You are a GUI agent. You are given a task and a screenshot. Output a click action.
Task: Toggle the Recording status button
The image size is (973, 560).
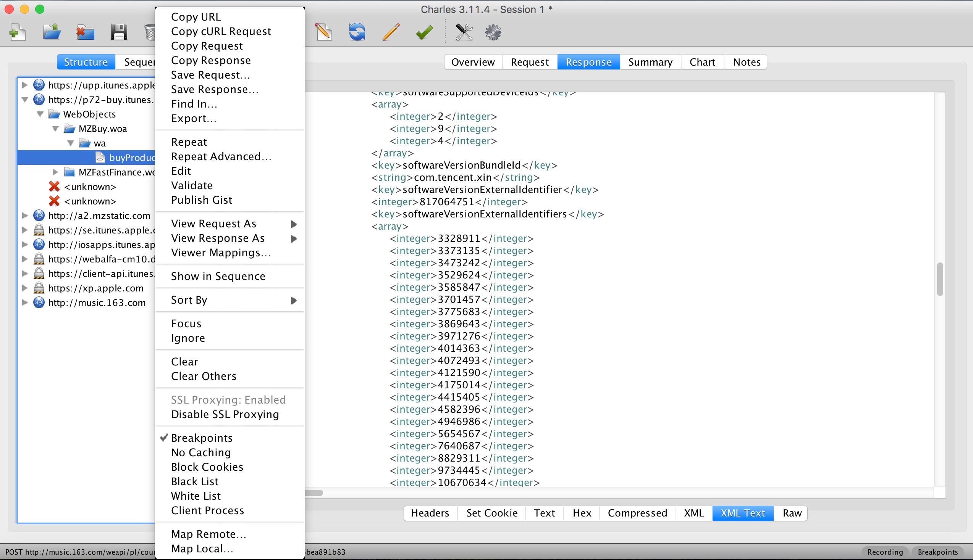(885, 552)
